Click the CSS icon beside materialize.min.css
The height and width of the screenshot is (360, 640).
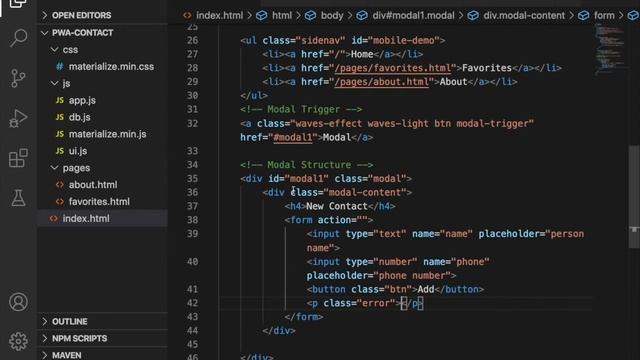click(60, 66)
